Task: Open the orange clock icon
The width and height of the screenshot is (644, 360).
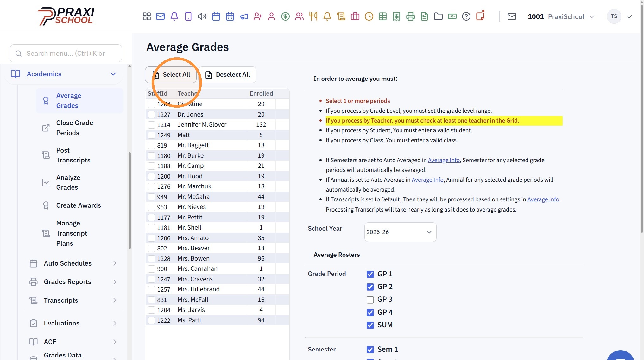Action: 369,16
